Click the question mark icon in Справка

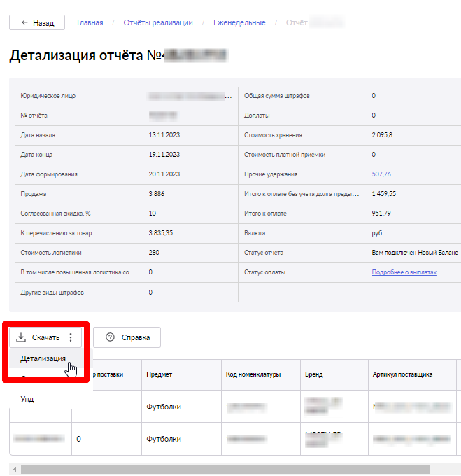(x=110, y=337)
